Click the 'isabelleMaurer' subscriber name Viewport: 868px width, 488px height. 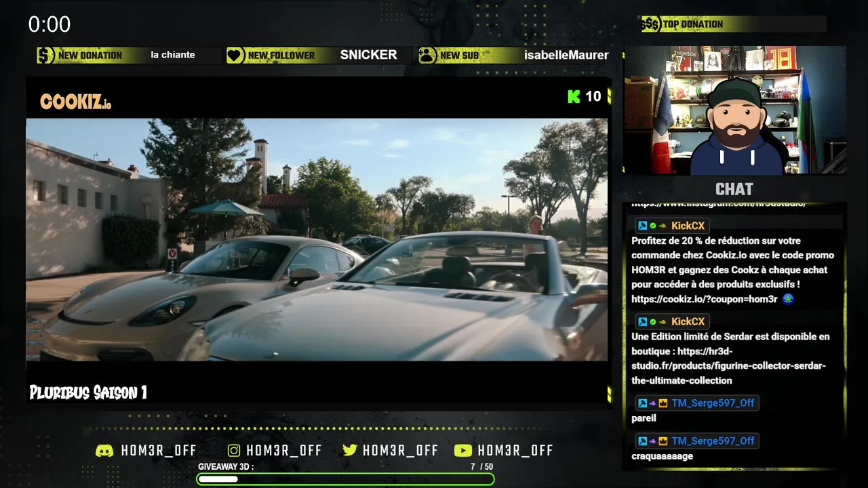pyautogui.click(x=566, y=56)
